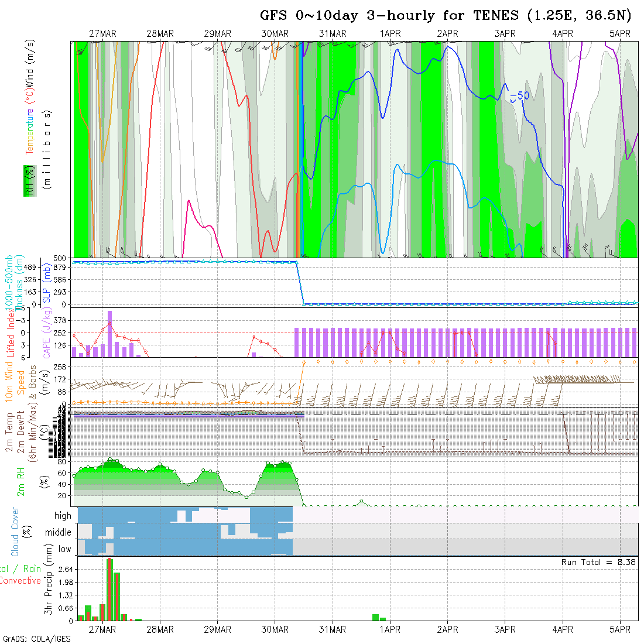Click the GFS meteogram title for TENES
This screenshot has height=644, width=644.
pyautogui.click(x=446, y=16)
